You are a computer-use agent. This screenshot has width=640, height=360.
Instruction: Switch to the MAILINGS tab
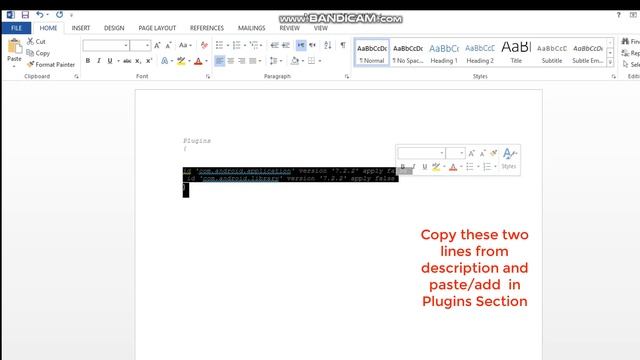251,28
